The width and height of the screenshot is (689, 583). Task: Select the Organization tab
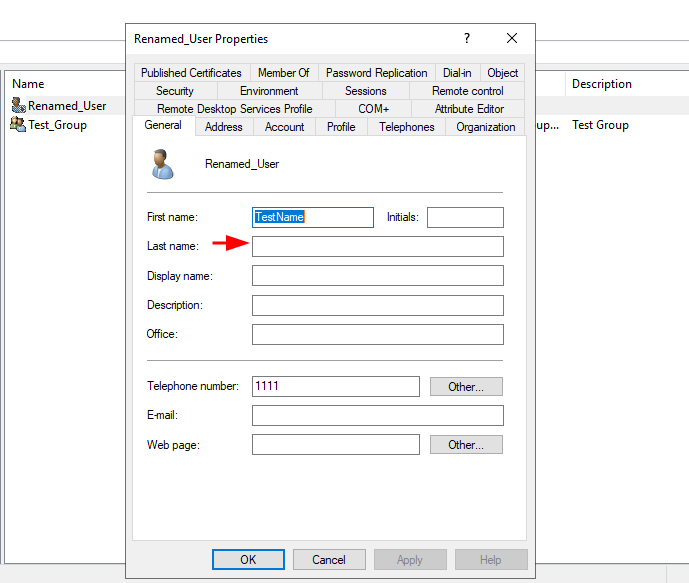[x=485, y=127]
